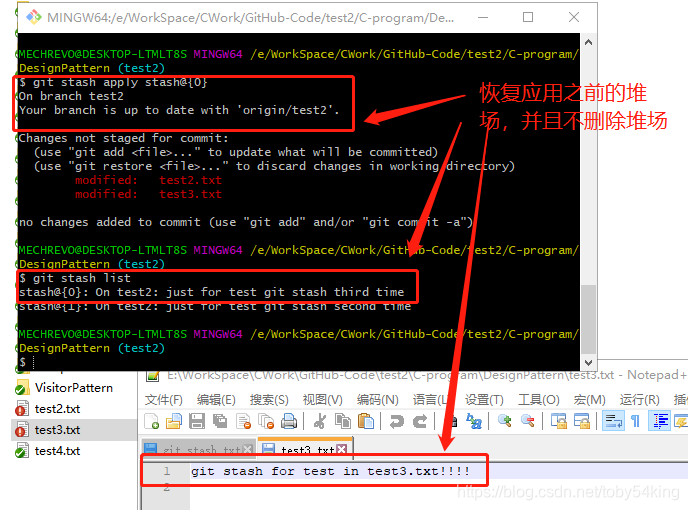Open the 文件(F) menu
688x510 pixels.
tap(164, 400)
